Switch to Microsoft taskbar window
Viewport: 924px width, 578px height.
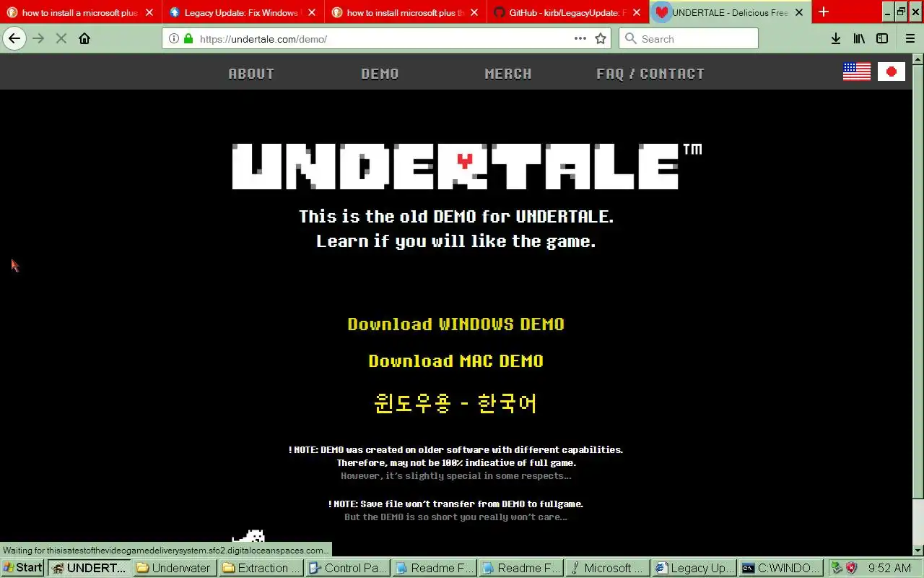(x=608, y=568)
